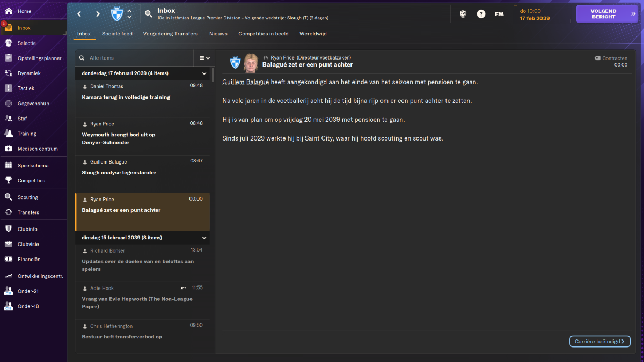Viewport: 644px width, 362px height.
Task: Open the Vergadering Transfers tab
Action: tap(170, 34)
